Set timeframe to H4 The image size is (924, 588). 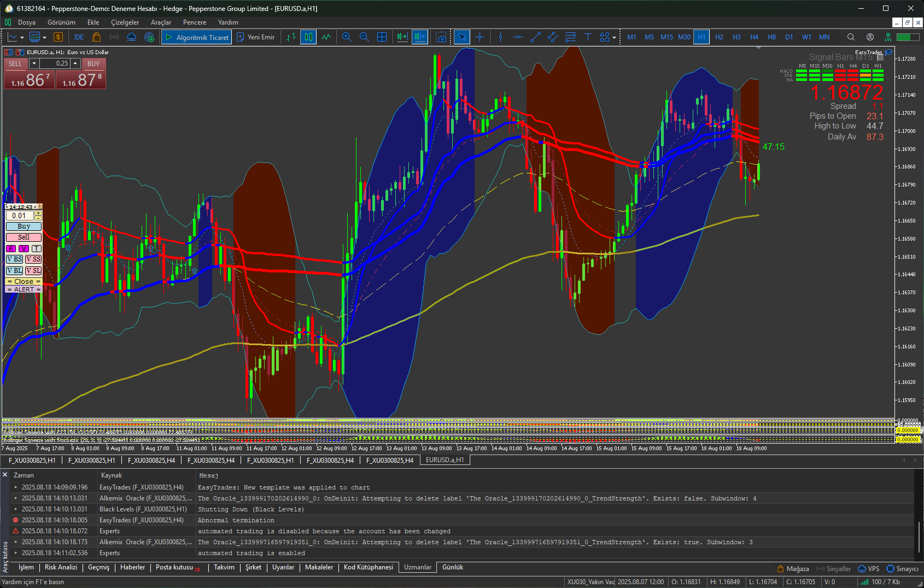(754, 37)
